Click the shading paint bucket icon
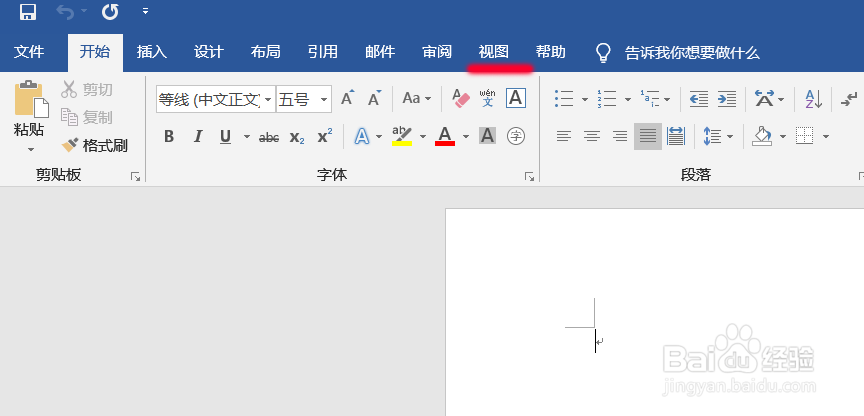Screen dimensions: 864x416 pyautogui.click(x=762, y=136)
